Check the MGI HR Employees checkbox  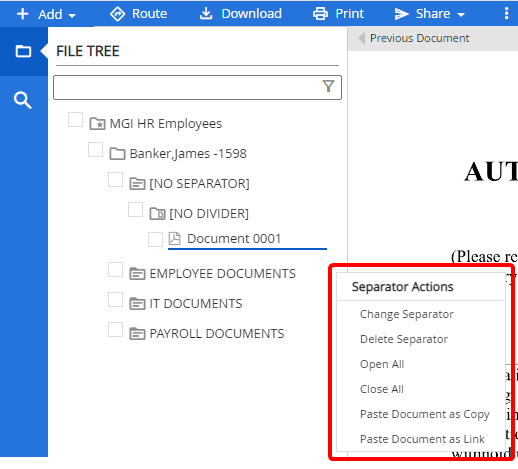pos(75,119)
